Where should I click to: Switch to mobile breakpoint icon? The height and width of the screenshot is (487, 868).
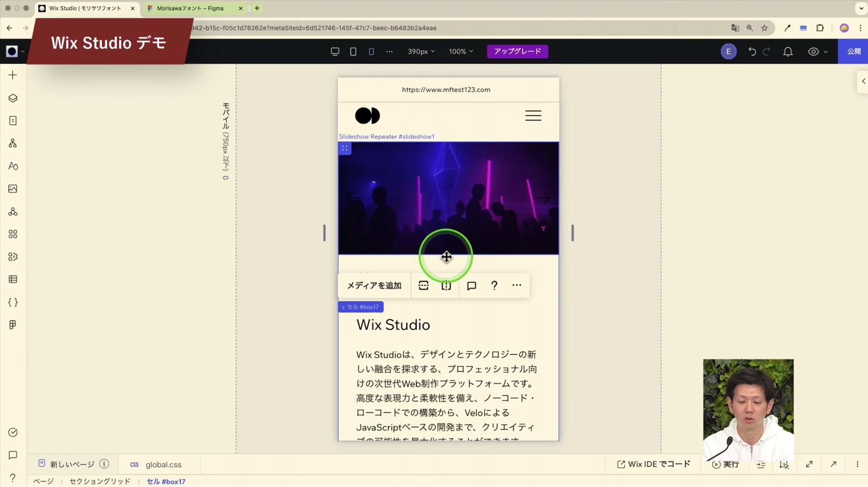(x=371, y=52)
